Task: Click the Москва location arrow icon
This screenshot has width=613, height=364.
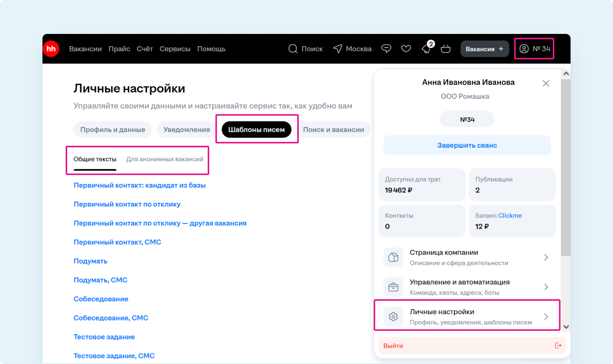Action: [x=338, y=49]
